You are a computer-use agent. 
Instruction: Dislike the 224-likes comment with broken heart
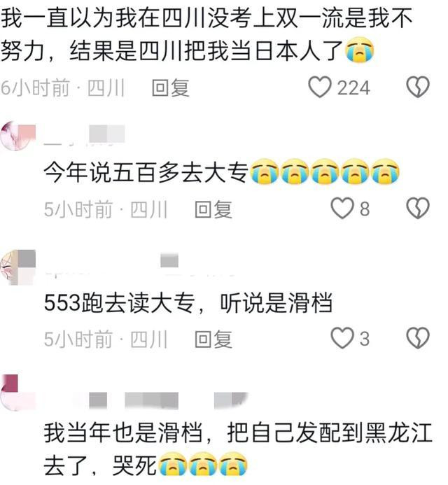click(418, 87)
